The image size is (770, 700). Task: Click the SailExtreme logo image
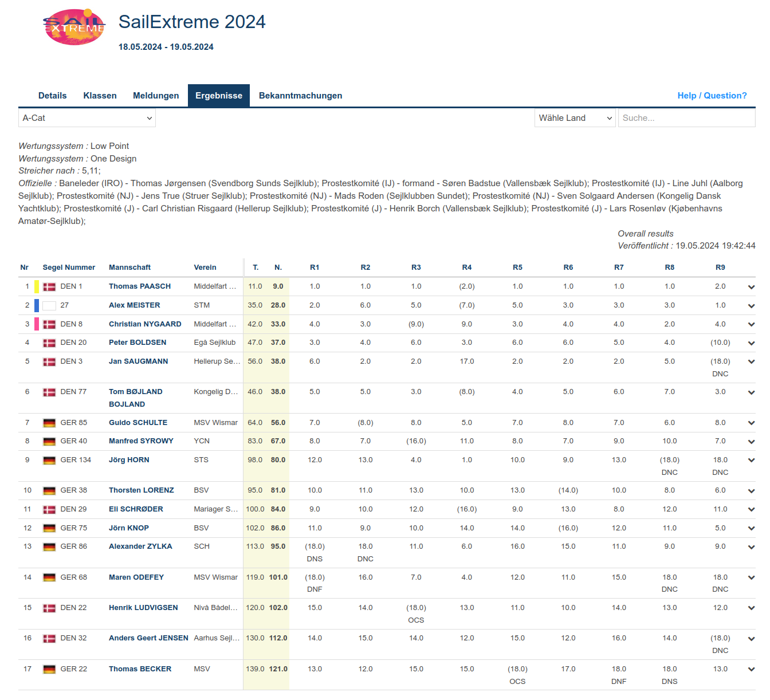[x=74, y=27]
